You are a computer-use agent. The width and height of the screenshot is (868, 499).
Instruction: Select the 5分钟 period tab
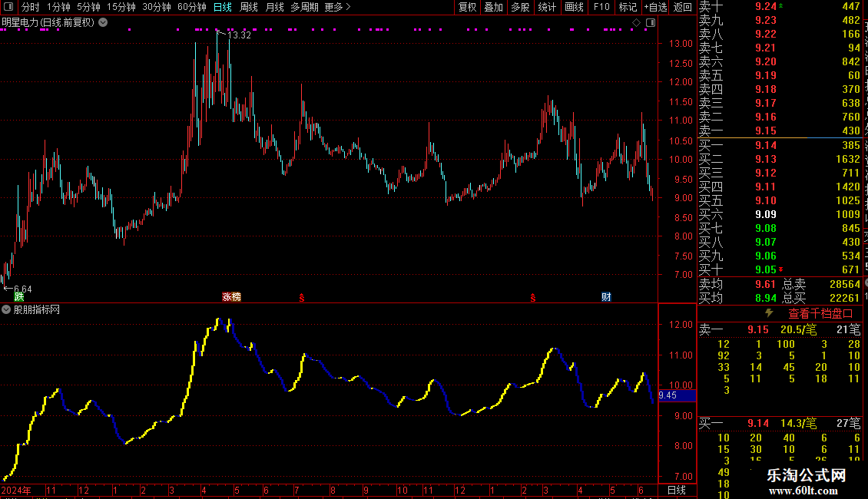point(88,7)
